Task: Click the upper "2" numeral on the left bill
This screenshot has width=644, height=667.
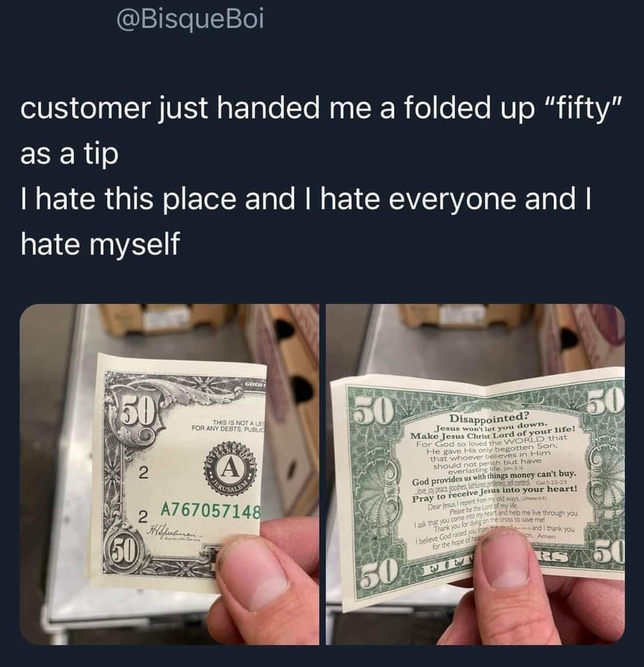Action: (144, 472)
